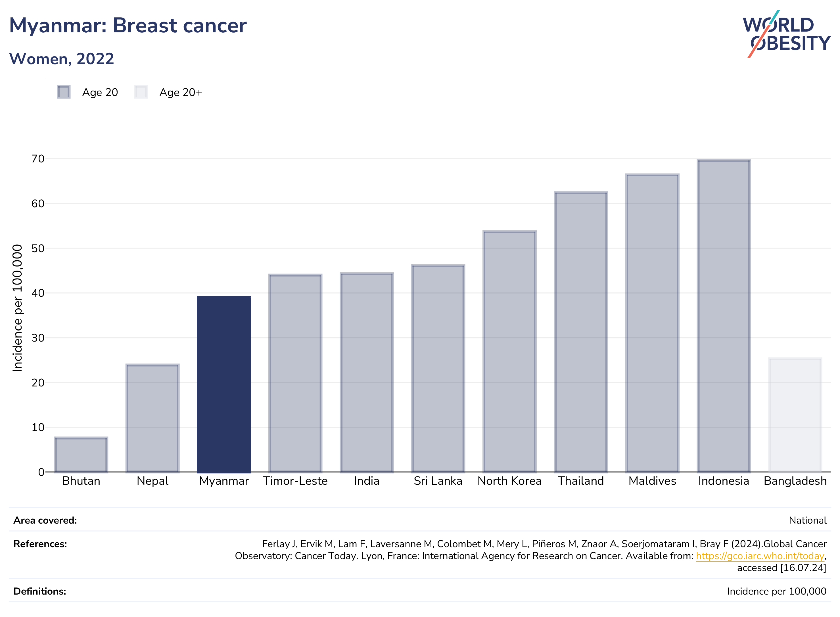840x617 pixels.
Task: Click the Women, 2022 subtitle
Action: click(62, 59)
